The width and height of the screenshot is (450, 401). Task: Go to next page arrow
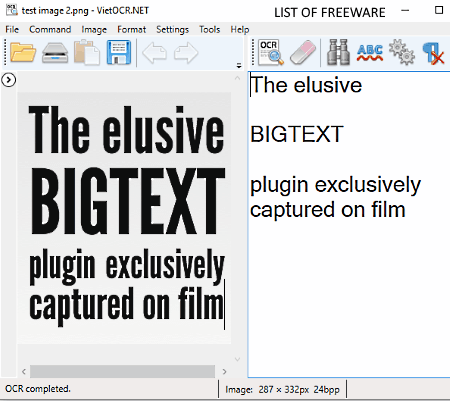tap(186, 53)
